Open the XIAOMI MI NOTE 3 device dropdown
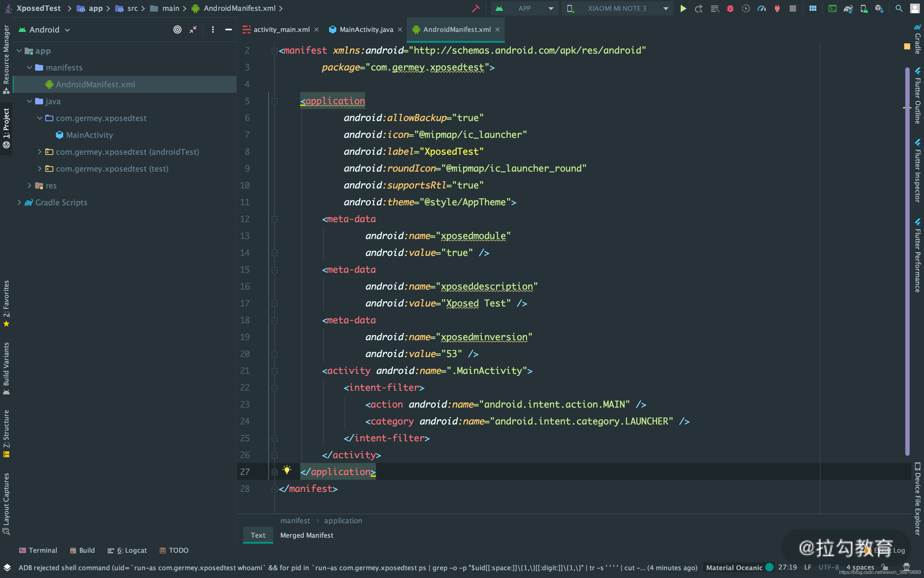The image size is (924, 578). (618, 8)
